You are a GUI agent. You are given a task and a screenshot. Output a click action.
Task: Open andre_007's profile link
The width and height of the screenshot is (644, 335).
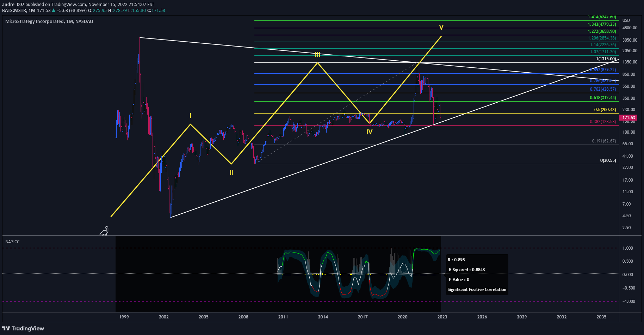click(x=14, y=4)
